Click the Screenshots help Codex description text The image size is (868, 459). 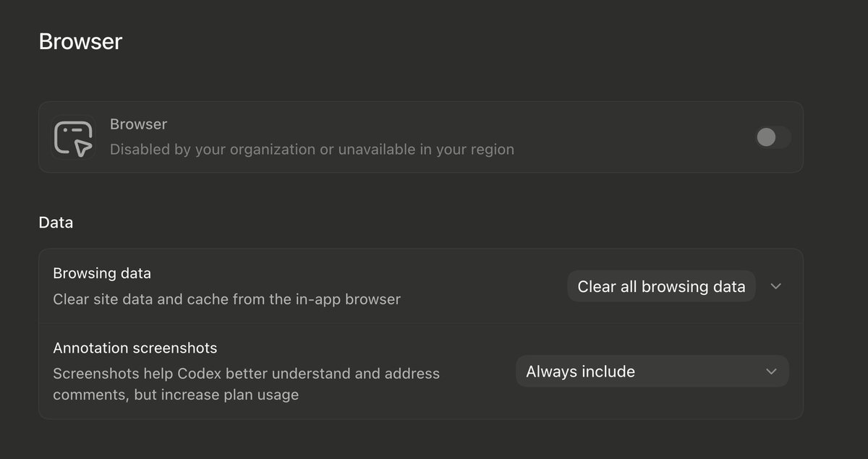[x=246, y=384]
